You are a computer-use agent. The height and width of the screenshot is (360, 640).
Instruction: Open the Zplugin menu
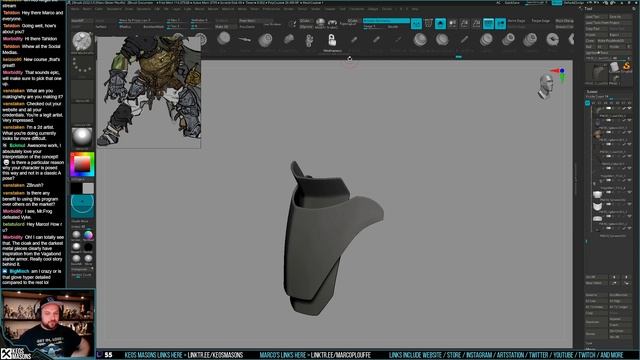(373, 9)
